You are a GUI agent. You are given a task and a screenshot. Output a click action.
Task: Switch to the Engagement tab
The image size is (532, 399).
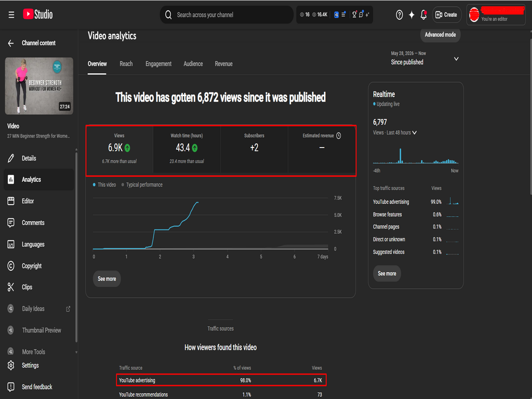(158, 64)
